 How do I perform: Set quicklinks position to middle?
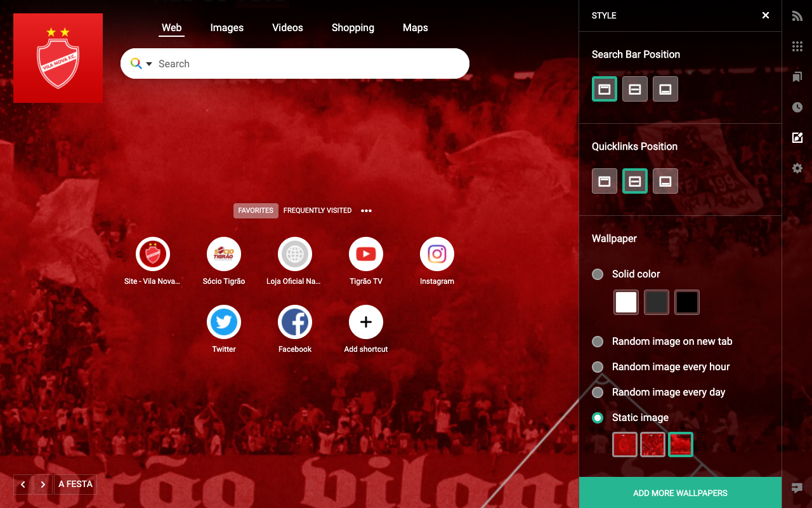click(x=635, y=181)
